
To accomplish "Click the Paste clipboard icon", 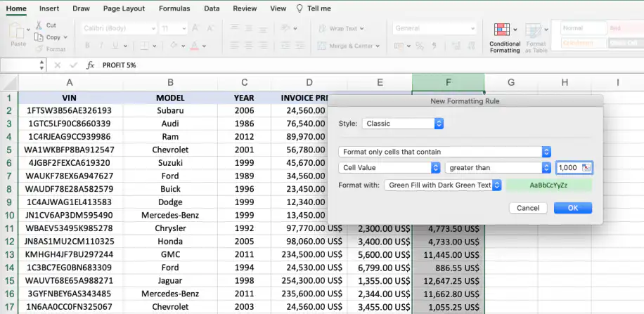I will pyautogui.click(x=17, y=31).
